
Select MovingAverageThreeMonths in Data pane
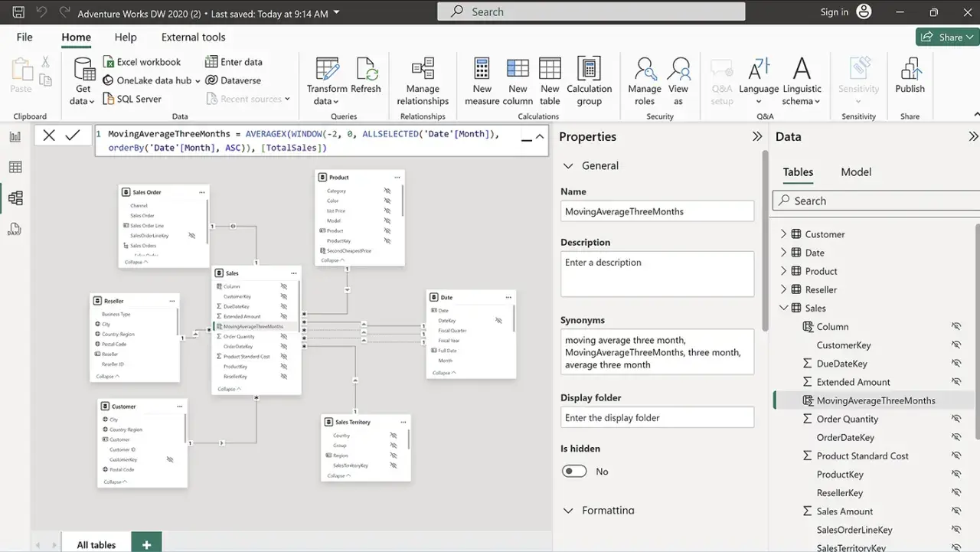pos(875,400)
